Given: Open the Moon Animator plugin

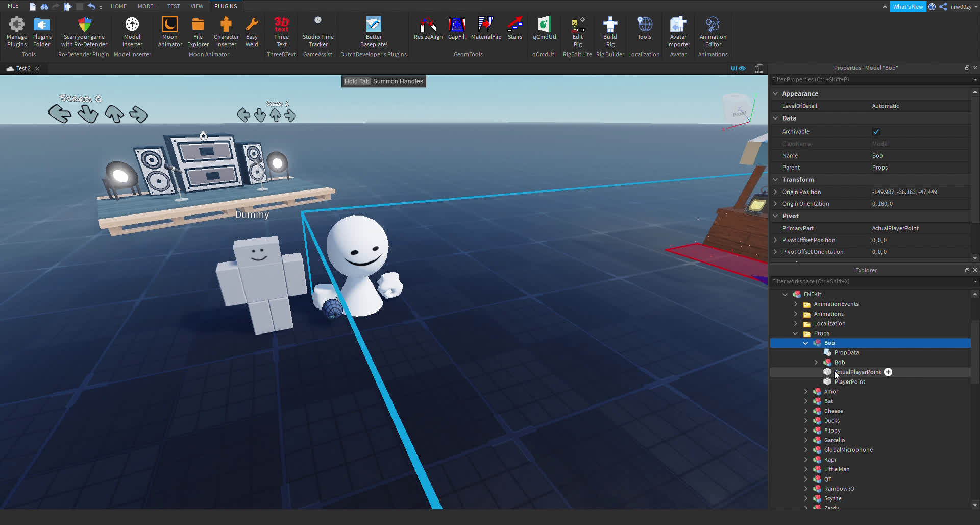Looking at the screenshot, I should point(169,31).
